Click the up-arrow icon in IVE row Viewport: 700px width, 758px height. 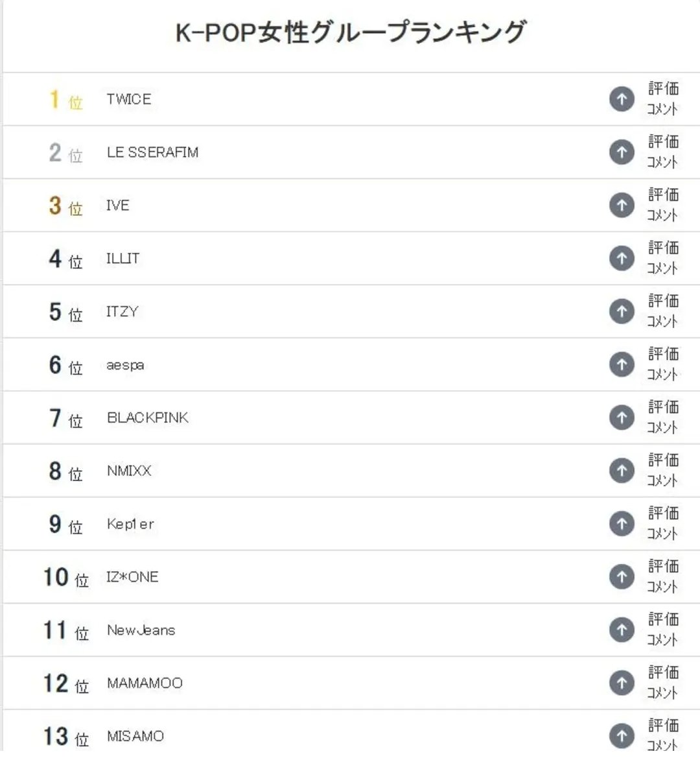pos(622,206)
